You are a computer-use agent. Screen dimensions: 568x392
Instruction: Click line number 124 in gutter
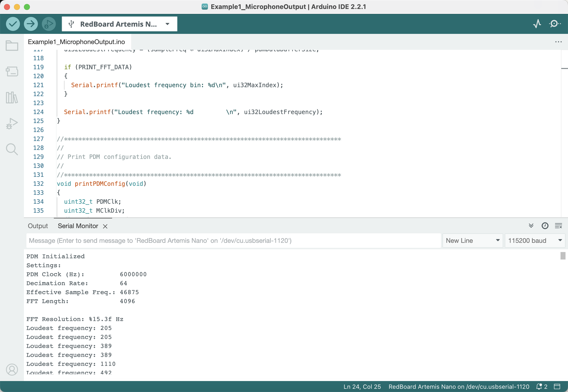pos(38,112)
